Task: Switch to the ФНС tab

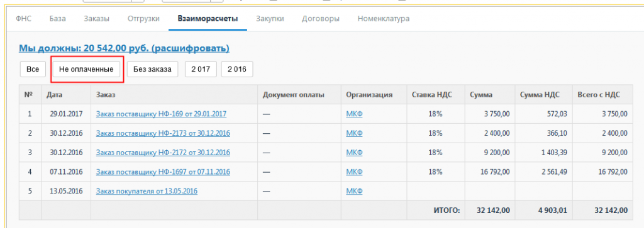Action: 23,18
